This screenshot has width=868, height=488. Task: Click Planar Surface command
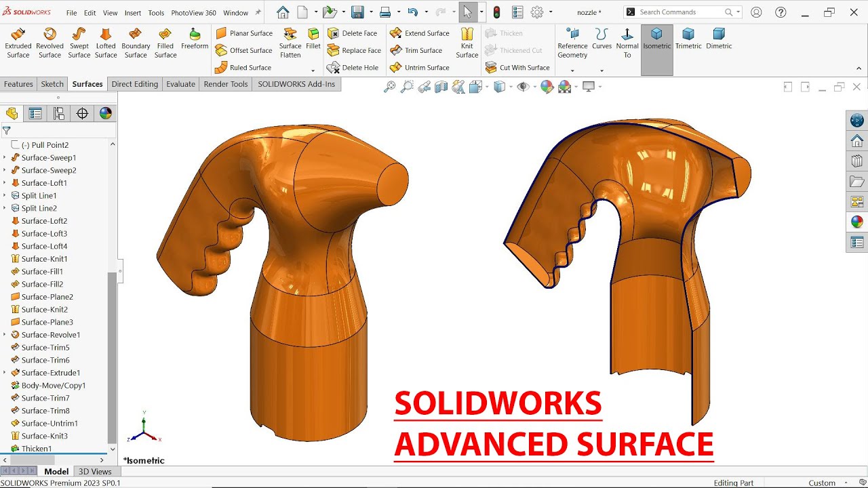pos(243,33)
